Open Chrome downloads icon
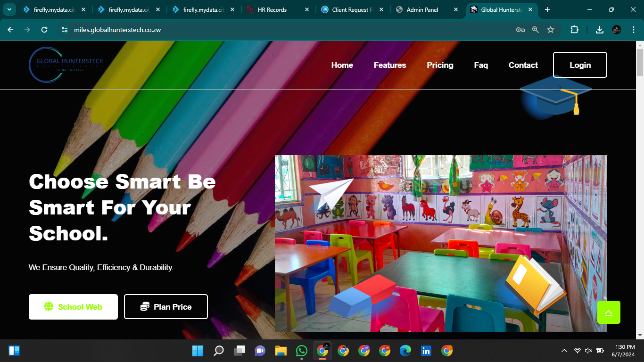This screenshot has height=362, width=644. (x=599, y=30)
